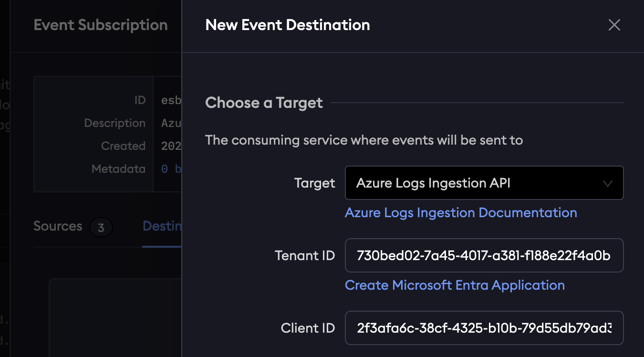Select the subscription ID value text
The width and height of the screenshot is (644, 357).
pos(171,100)
